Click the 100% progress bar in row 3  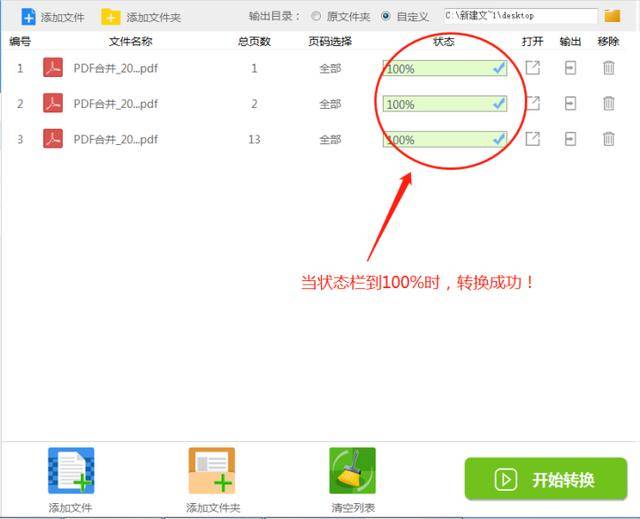coord(445,139)
